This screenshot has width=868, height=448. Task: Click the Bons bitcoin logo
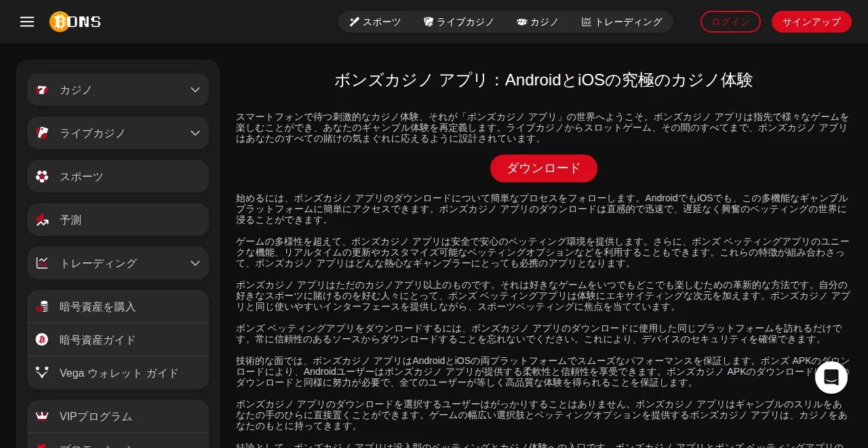[x=75, y=22]
